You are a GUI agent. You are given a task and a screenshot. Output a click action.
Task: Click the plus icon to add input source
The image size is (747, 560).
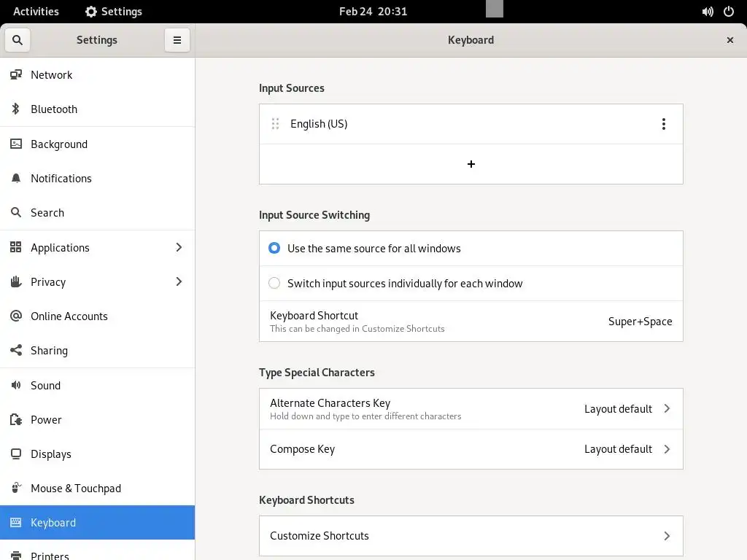[471, 164]
